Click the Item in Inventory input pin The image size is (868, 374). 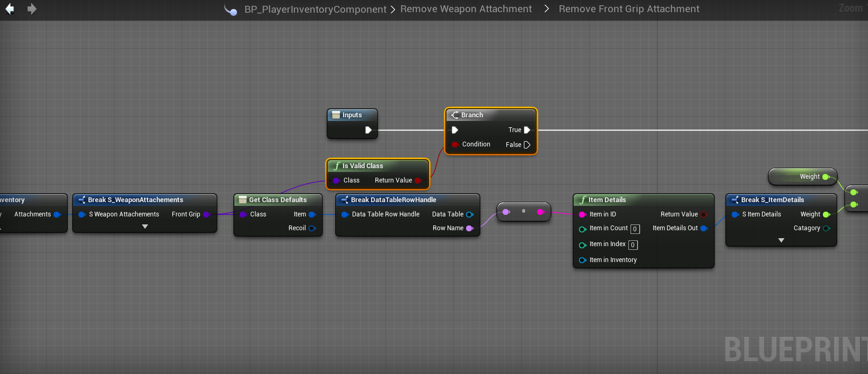coord(582,260)
